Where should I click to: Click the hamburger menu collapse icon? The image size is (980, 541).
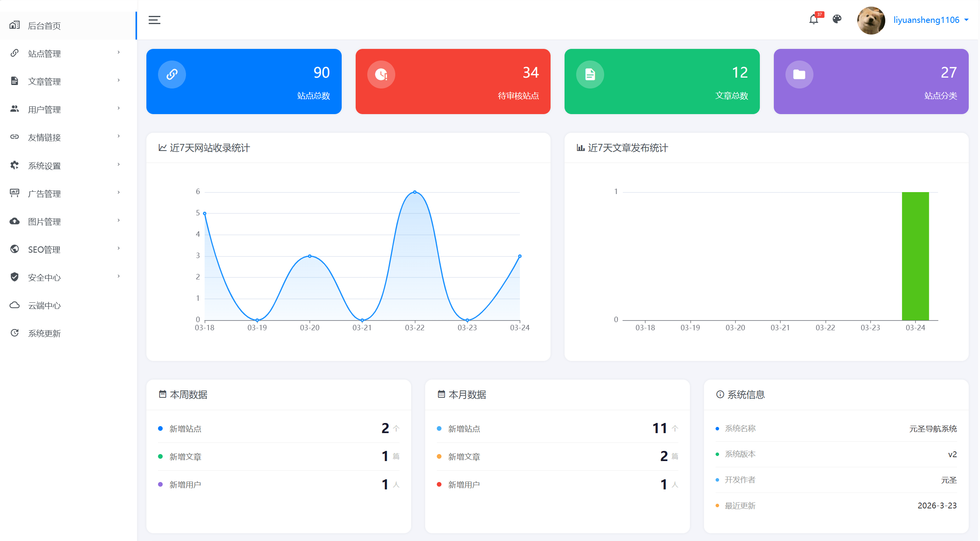point(154,20)
